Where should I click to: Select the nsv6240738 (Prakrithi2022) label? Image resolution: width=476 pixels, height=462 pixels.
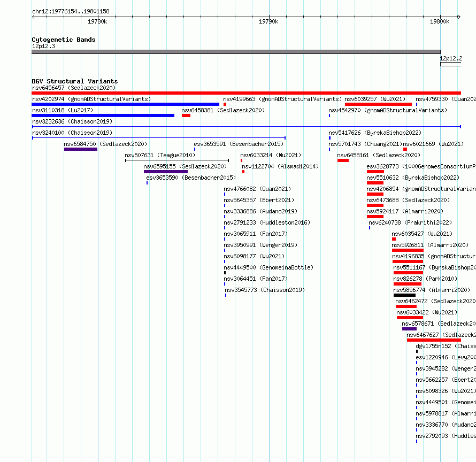pos(410,222)
